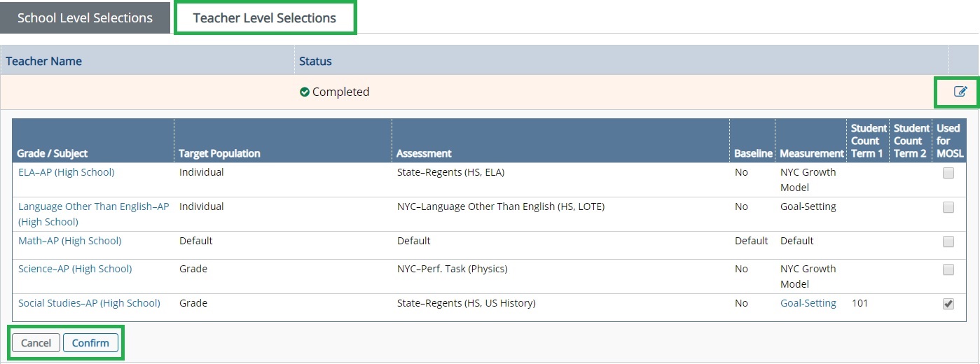Toggle Used for MOSL checkbox for ELA–AP

948,174
